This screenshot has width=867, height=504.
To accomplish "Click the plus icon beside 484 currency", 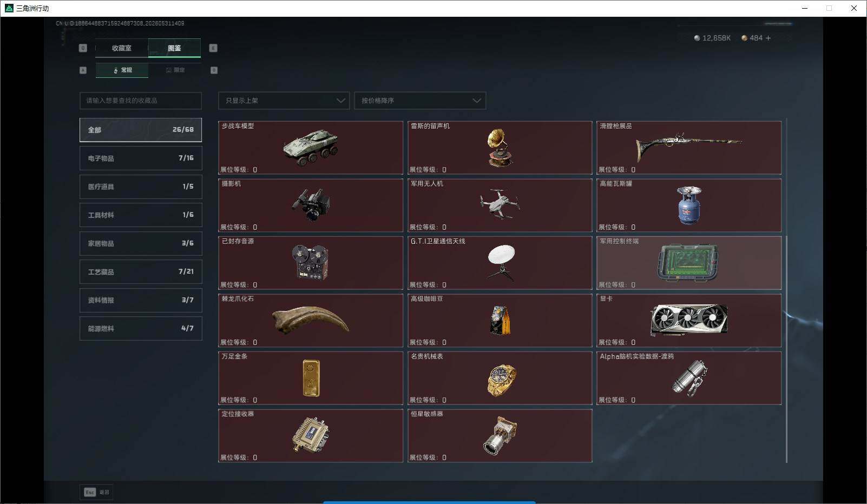I will [x=768, y=38].
